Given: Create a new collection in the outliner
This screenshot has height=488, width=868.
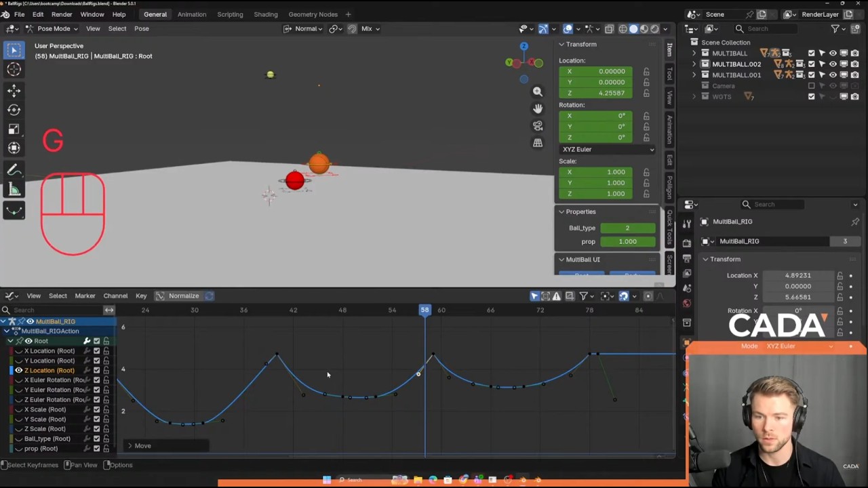Looking at the screenshot, I should 854,28.
